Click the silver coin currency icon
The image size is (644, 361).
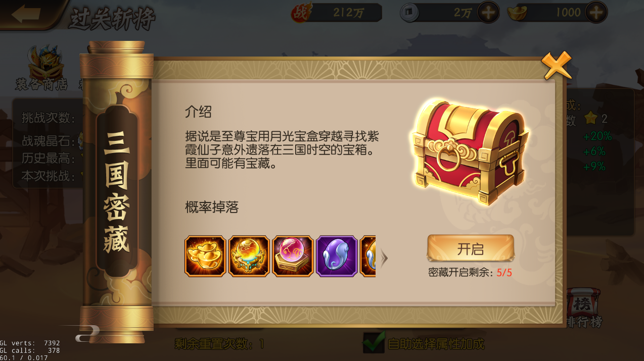[409, 13]
